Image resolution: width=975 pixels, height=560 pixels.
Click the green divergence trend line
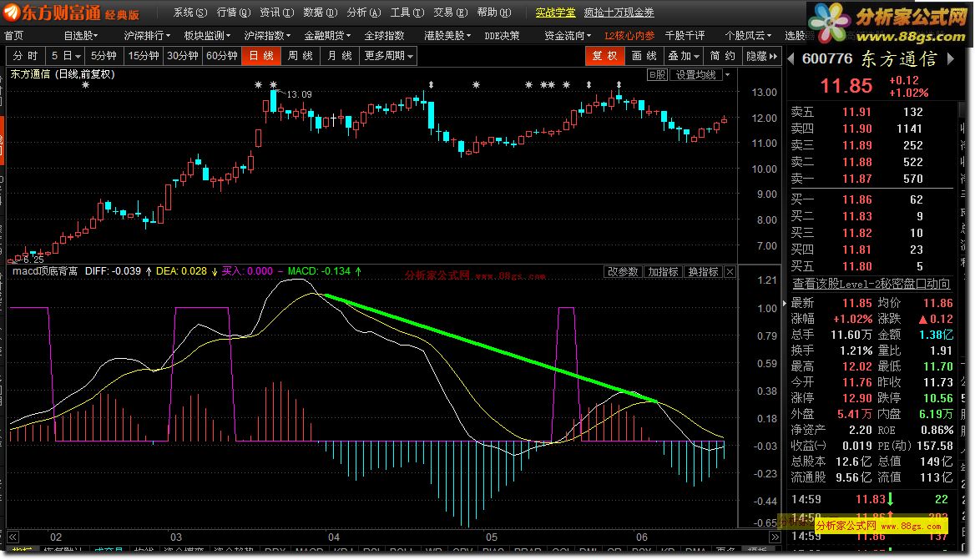(x=490, y=348)
